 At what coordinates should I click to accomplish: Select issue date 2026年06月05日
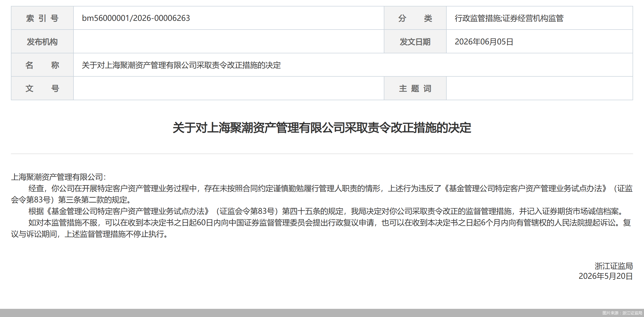point(484,41)
